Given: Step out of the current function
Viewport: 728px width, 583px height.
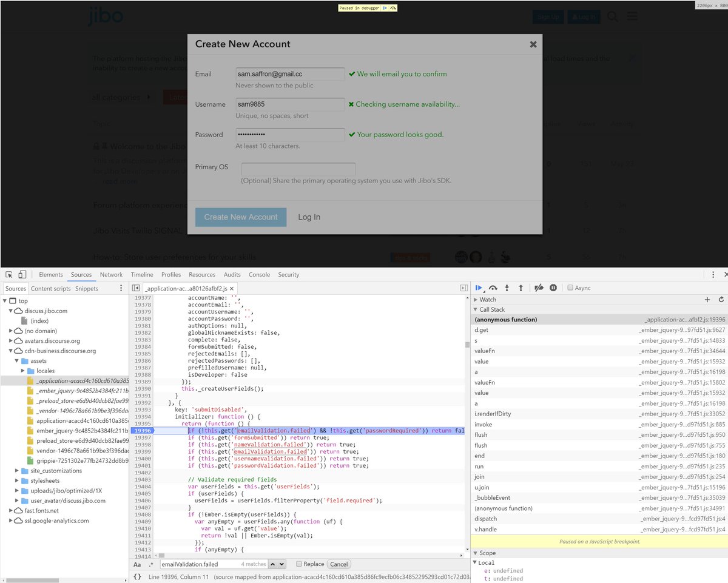Looking at the screenshot, I should click(x=521, y=288).
